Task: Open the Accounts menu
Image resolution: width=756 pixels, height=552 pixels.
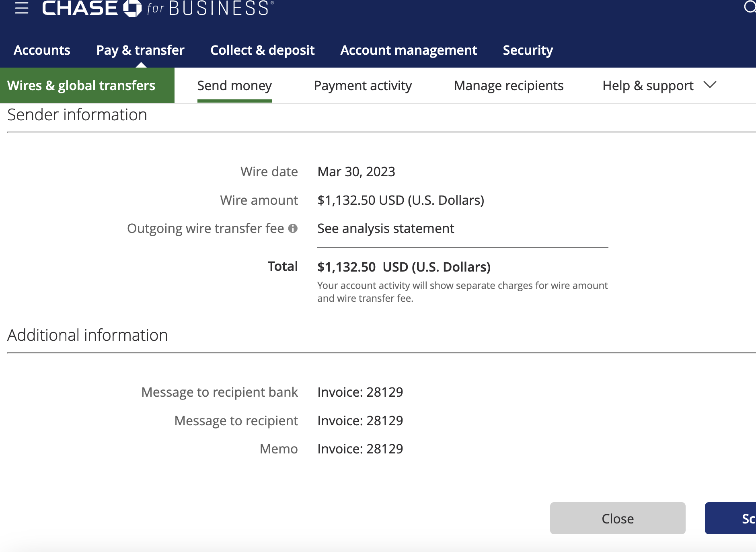Action: point(42,50)
